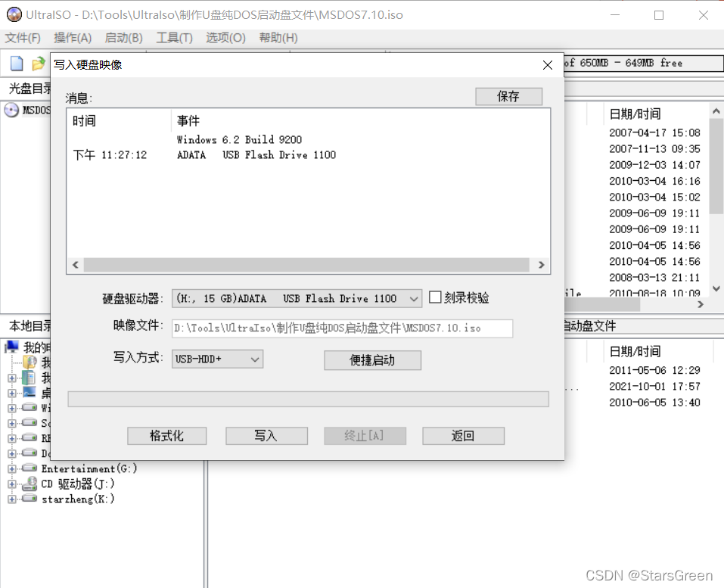The height and width of the screenshot is (588, 724).
Task: Click the message list scroll-right arrow
Action: [x=541, y=265]
